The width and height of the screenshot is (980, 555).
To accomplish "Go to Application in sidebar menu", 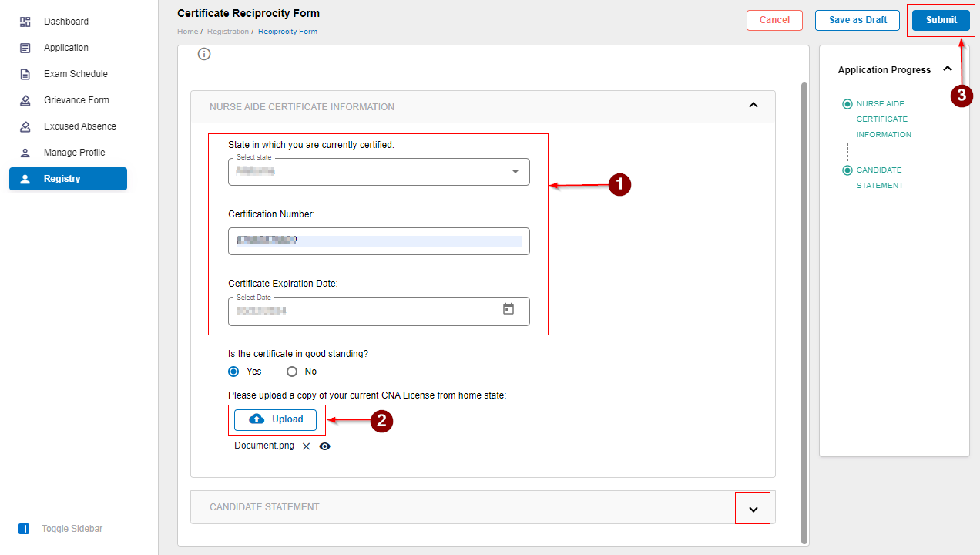I will (65, 48).
